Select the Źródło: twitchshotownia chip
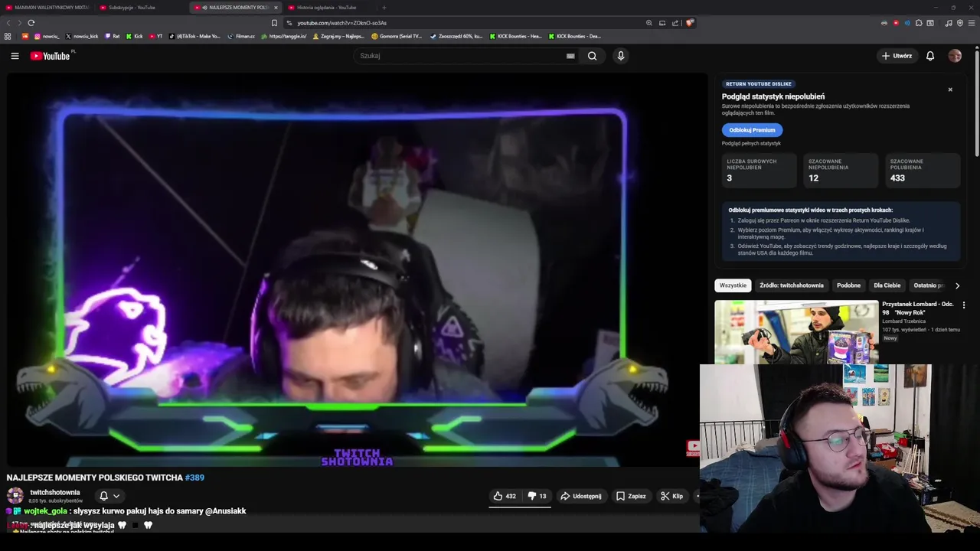980x551 pixels. (x=792, y=285)
